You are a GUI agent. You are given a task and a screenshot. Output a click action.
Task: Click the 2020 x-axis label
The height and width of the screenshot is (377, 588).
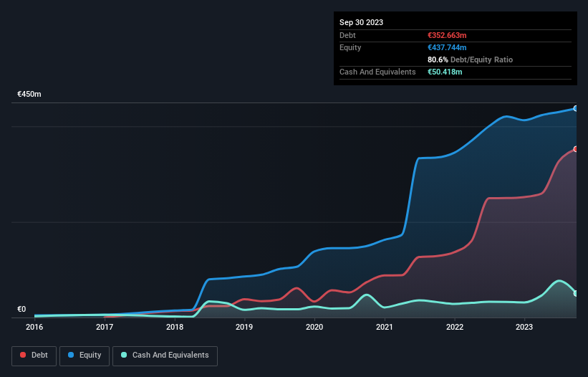(314, 327)
